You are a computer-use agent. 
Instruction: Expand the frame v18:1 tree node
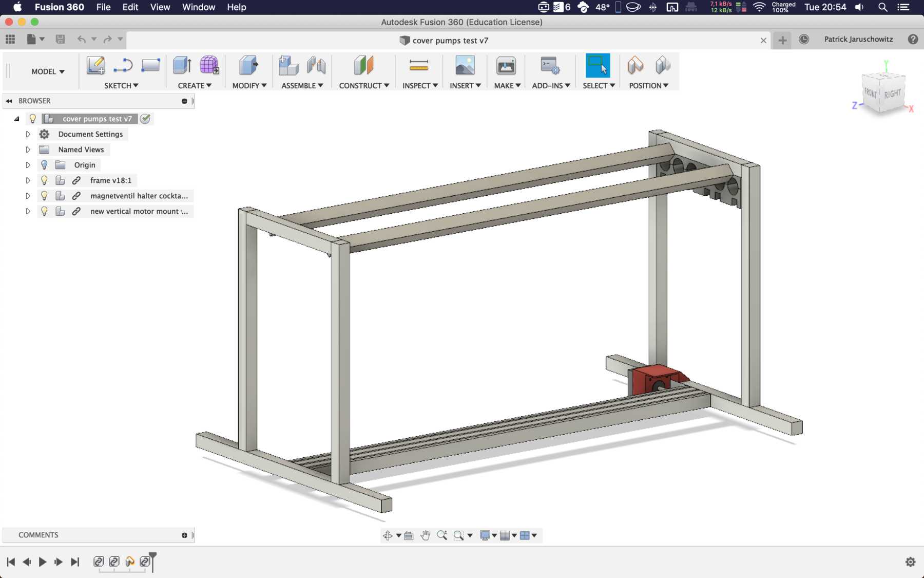(28, 180)
